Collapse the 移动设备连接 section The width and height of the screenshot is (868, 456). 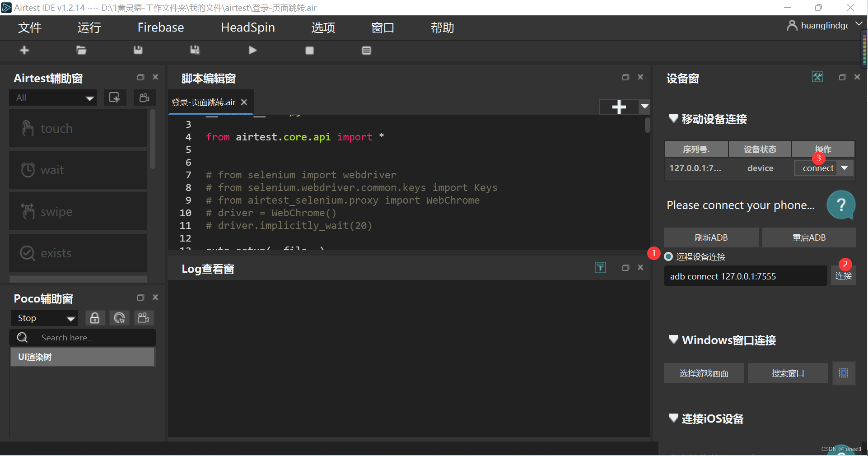pos(673,119)
